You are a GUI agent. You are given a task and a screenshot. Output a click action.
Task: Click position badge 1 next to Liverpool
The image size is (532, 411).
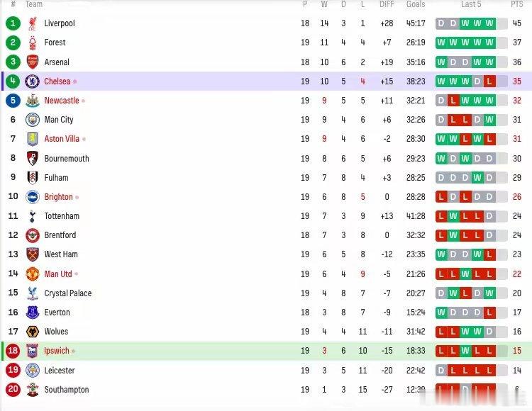tap(13, 23)
